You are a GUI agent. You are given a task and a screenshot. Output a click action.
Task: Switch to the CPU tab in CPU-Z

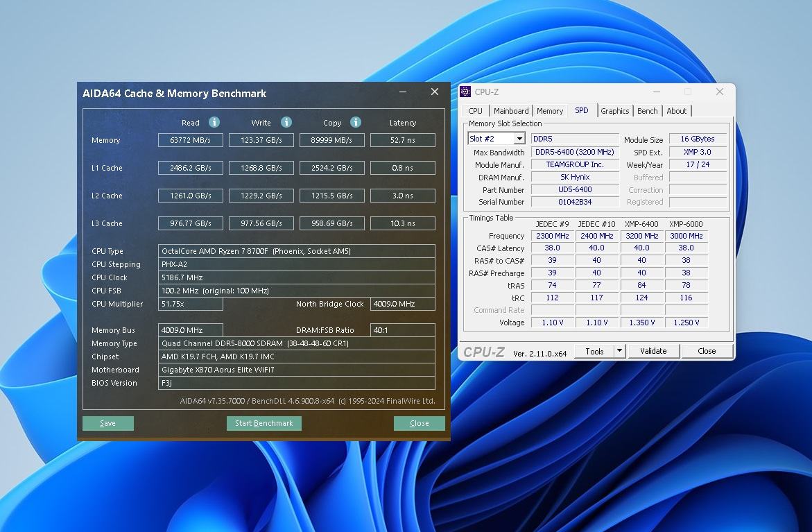tap(475, 111)
